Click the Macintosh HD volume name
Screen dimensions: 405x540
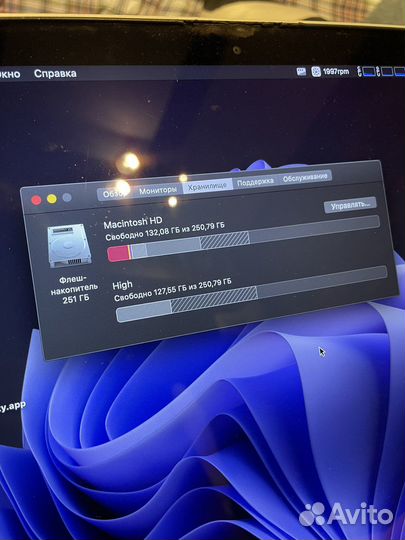pos(133,222)
